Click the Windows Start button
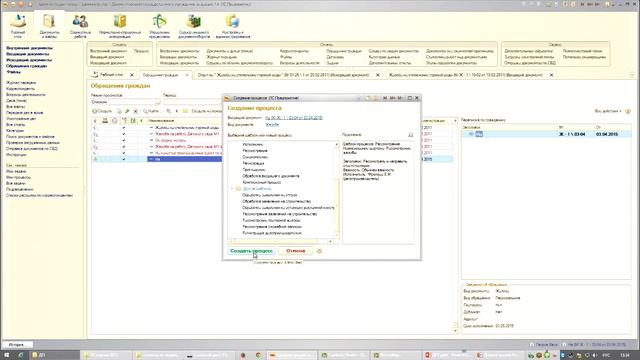Image resolution: width=640 pixels, height=360 pixels. 6,355
